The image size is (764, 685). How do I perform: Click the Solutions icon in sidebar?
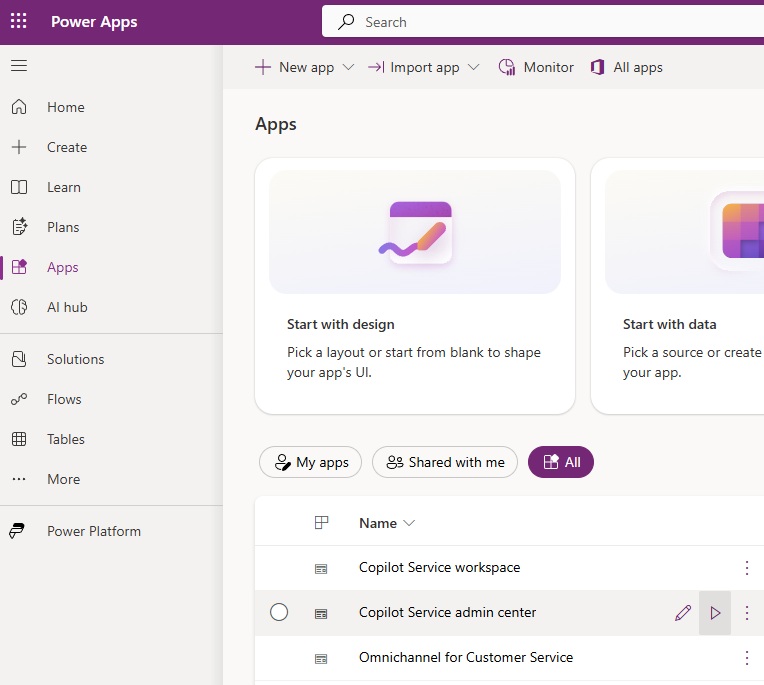click(x=19, y=359)
